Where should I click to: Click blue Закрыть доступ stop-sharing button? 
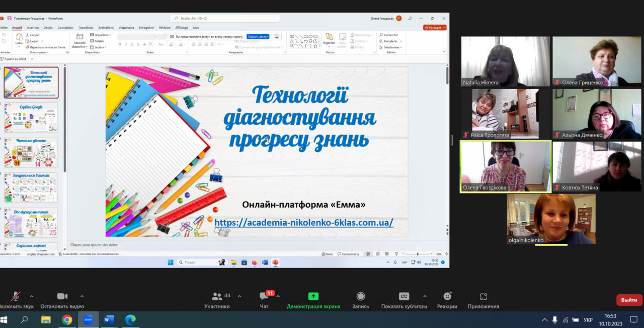(x=258, y=37)
